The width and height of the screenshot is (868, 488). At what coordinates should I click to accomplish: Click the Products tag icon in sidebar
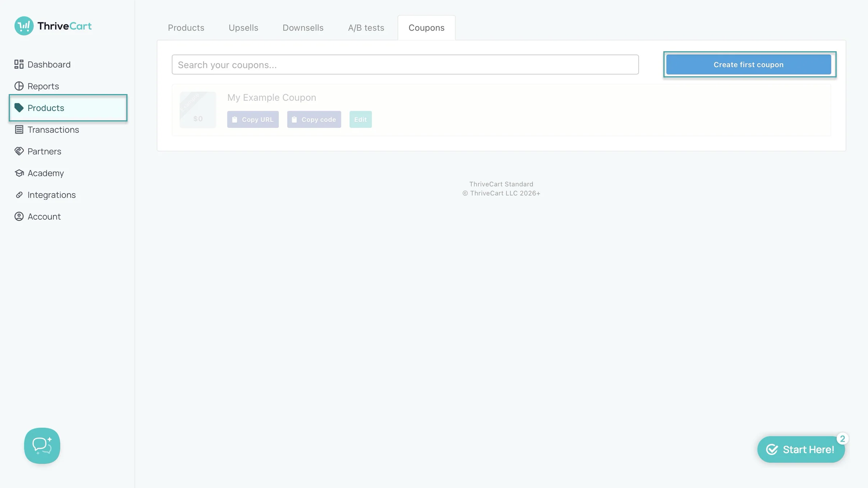19,108
